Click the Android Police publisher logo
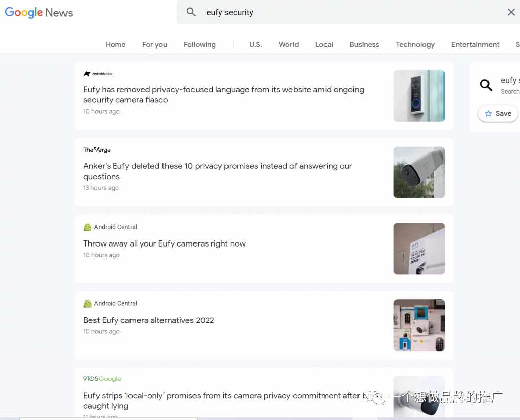 (98, 73)
